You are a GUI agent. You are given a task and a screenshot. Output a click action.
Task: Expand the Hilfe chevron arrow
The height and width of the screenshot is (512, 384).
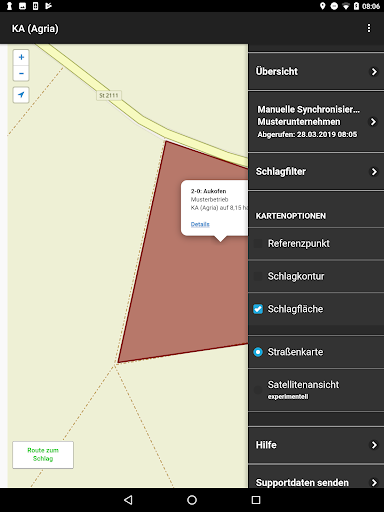pos(374,445)
